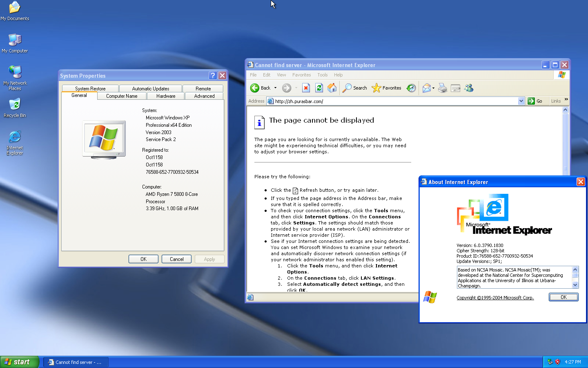Print page with printer icon
This screenshot has height=368, width=588.
tap(443, 88)
